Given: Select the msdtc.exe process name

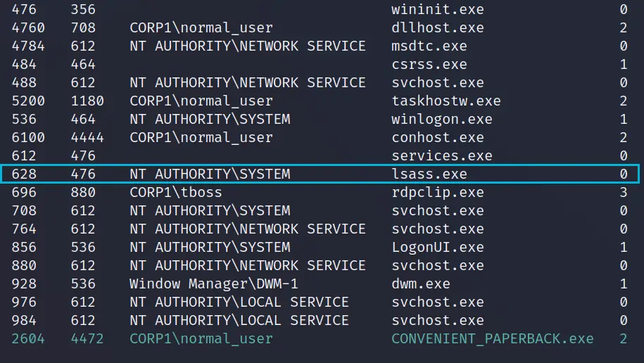Looking at the screenshot, I should point(429,46).
